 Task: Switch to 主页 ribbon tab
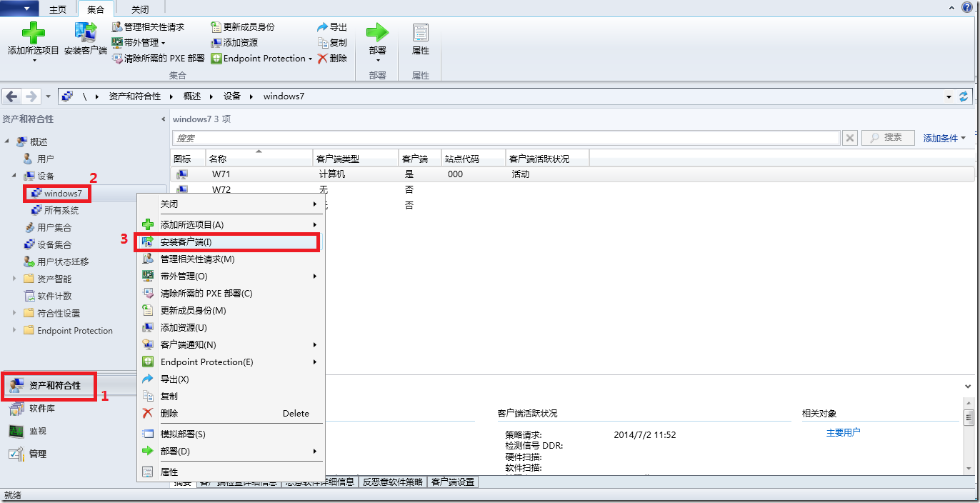point(58,9)
